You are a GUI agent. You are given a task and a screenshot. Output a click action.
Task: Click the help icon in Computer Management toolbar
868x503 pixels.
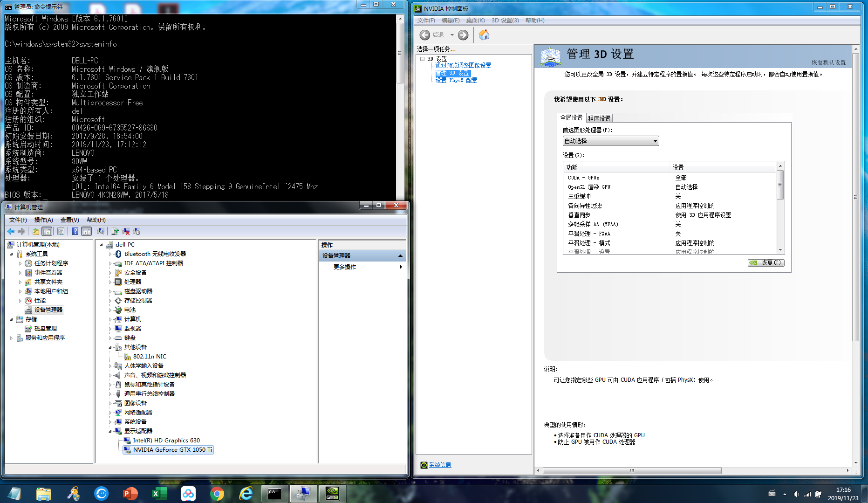click(x=75, y=231)
